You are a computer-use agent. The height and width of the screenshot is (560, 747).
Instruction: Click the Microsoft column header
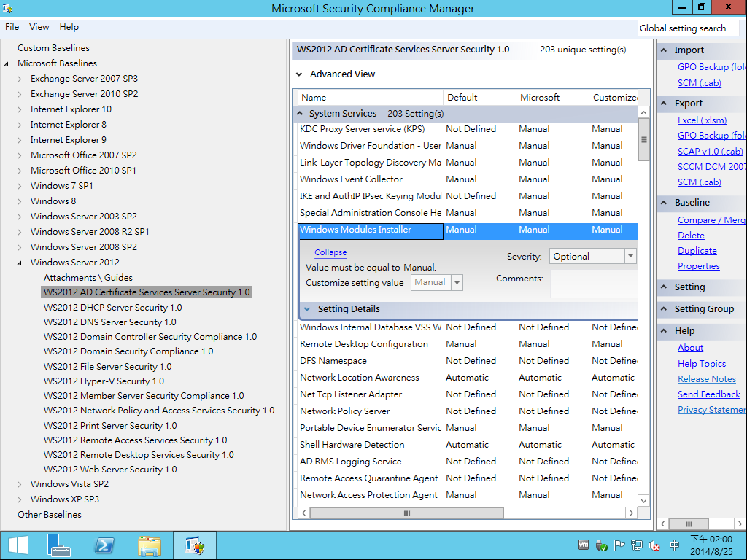click(552, 98)
